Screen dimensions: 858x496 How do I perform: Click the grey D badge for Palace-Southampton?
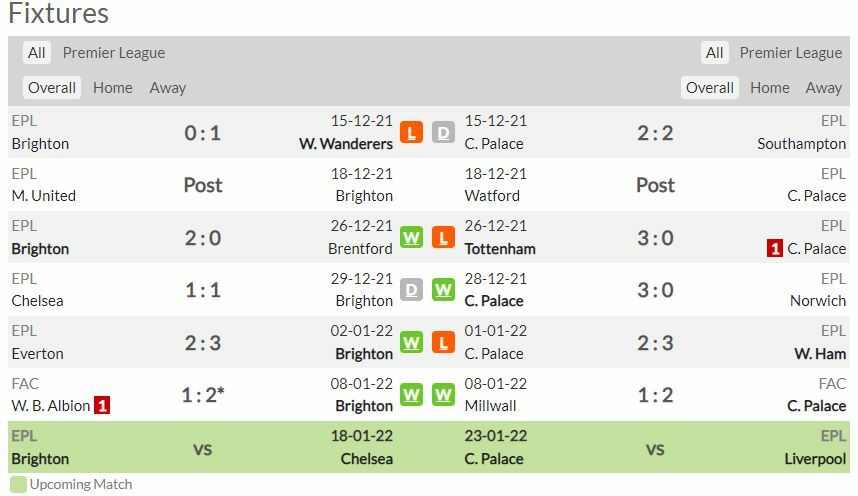pos(444,132)
